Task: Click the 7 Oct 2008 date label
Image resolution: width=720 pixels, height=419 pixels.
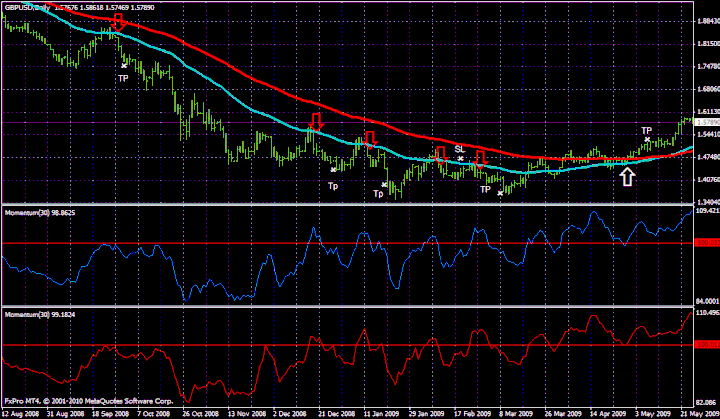Action: click(x=153, y=414)
